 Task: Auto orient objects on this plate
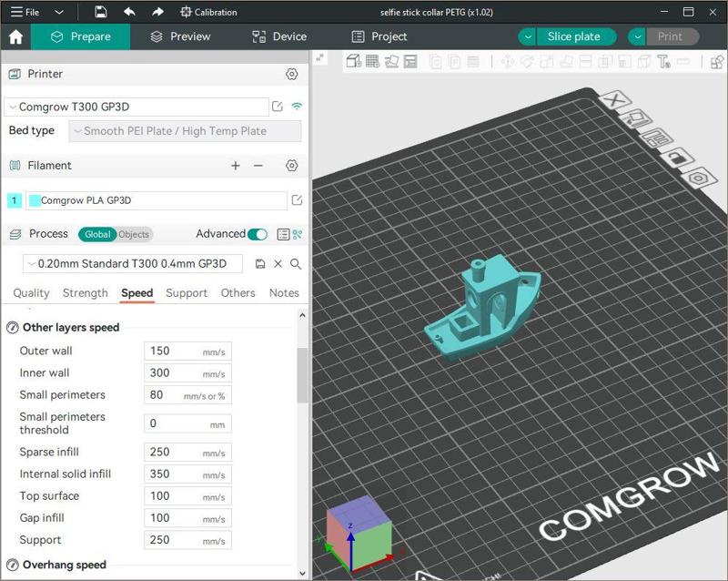tap(634, 118)
